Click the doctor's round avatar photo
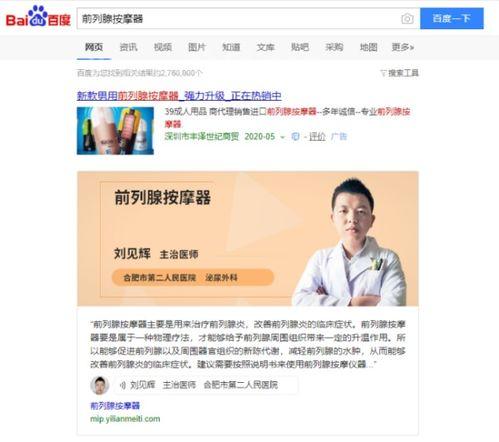This screenshot has width=499, height=442. (x=100, y=385)
